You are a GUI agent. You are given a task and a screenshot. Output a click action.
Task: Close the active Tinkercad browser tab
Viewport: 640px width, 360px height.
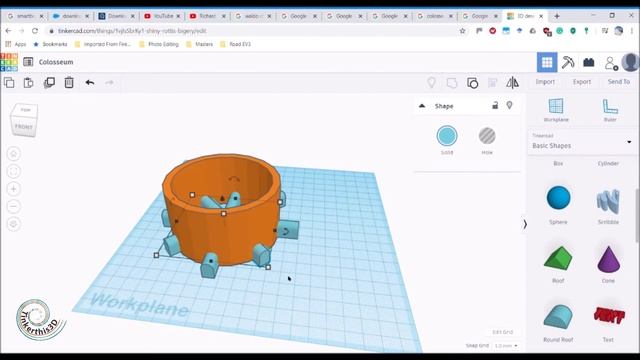[541, 16]
